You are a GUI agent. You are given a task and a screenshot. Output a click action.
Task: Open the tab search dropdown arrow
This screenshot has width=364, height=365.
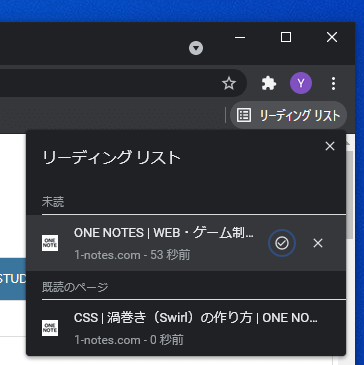coord(196,48)
